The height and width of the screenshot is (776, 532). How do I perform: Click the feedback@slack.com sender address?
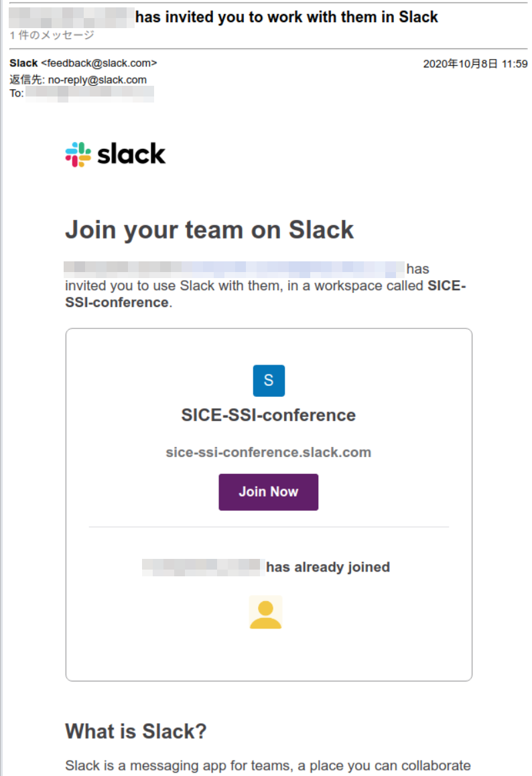(x=99, y=64)
